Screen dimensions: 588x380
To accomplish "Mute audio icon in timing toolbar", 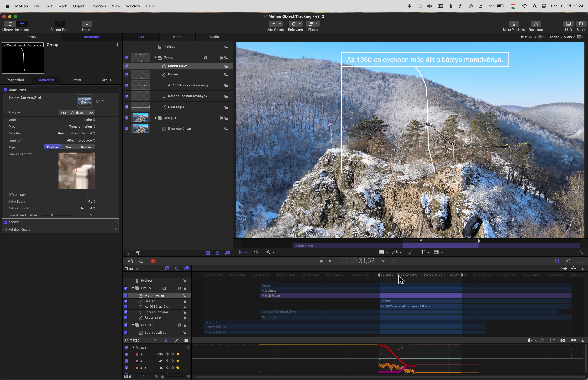I will tap(131, 261).
